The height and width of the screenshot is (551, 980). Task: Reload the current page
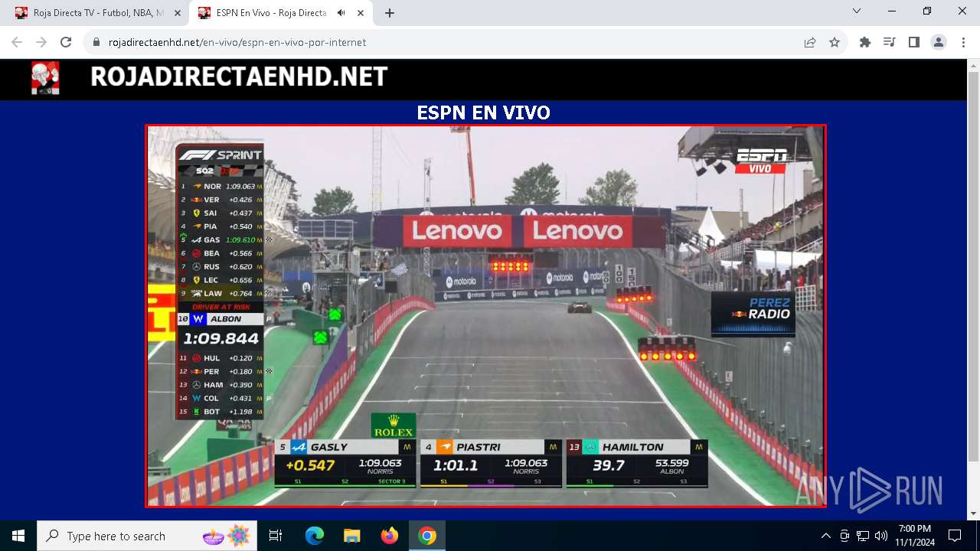coord(66,42)
